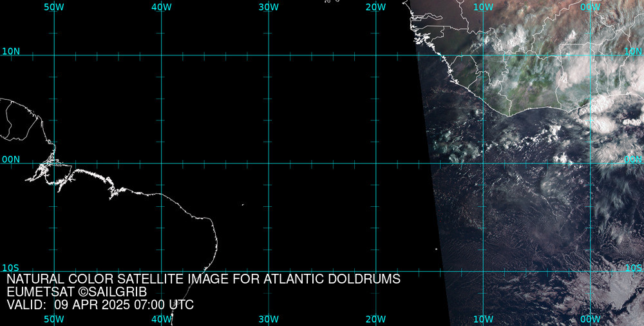Image resolution: width=644 pixels, height=326 pixels.
Task: Click the "EUMETSAT ©SAILGRIB" credit line
Action: pyautogui.click(x=77, y=292)
